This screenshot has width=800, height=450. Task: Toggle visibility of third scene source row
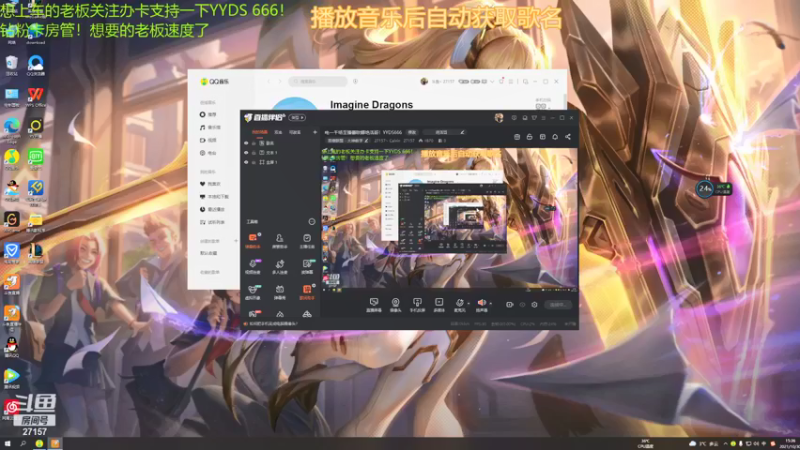click(x=246, y=162)
